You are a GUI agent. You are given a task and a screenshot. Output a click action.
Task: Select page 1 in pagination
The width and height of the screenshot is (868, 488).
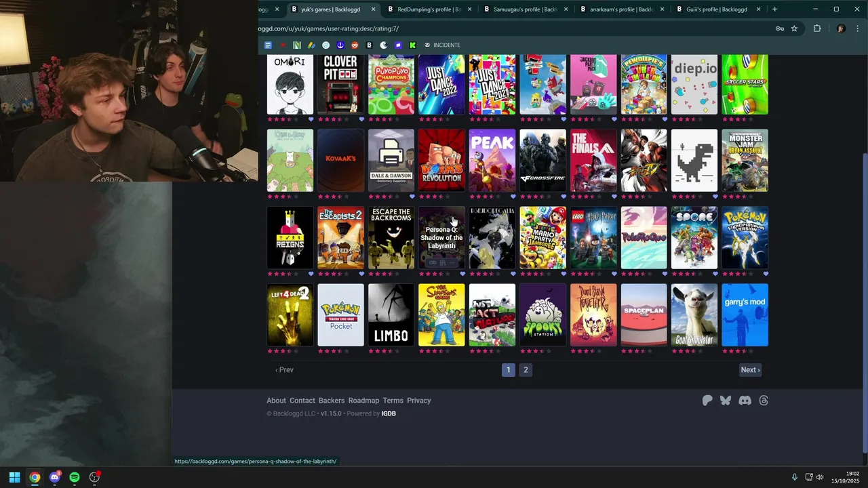(x=508, y=369)
